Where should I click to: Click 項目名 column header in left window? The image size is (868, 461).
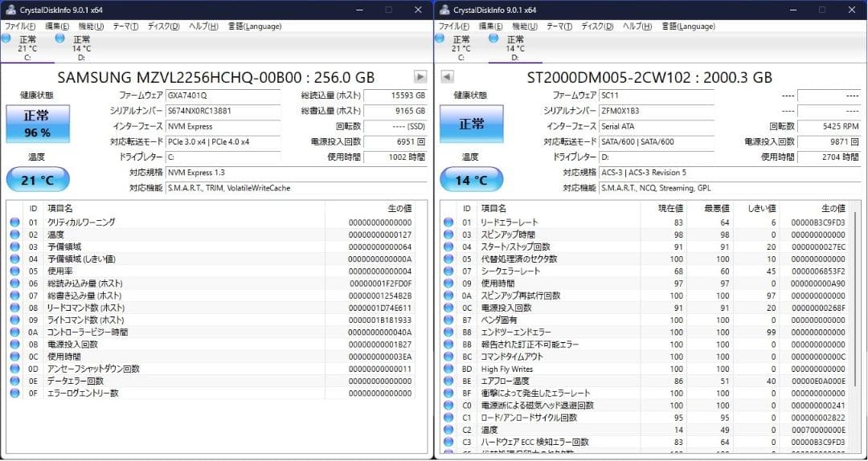click(x=184, y=208)
